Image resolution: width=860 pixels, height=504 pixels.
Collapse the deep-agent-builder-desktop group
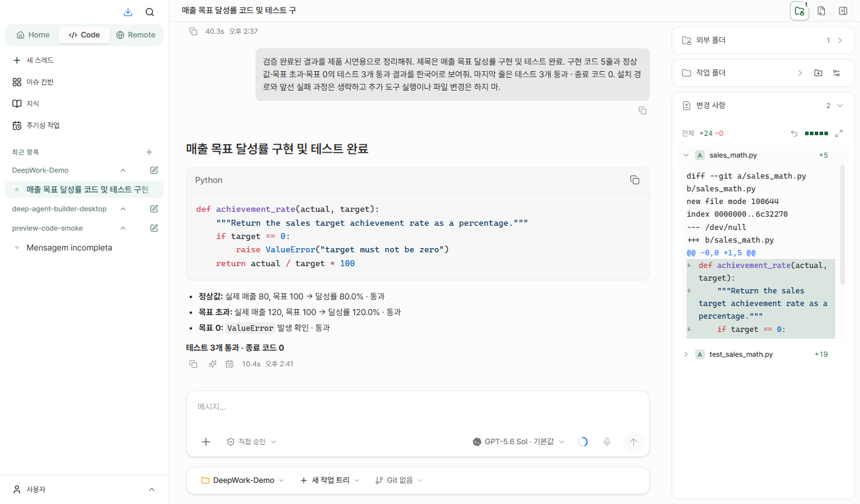123,209
